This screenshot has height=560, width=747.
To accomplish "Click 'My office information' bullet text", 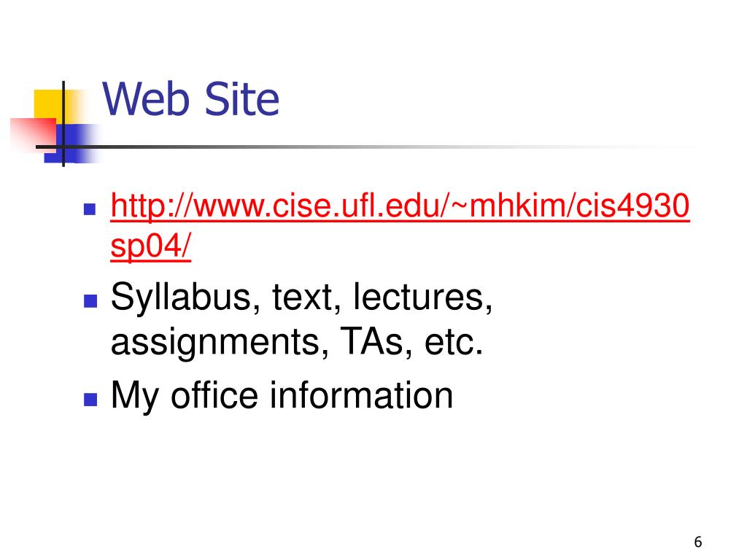I will pos(282,396).
